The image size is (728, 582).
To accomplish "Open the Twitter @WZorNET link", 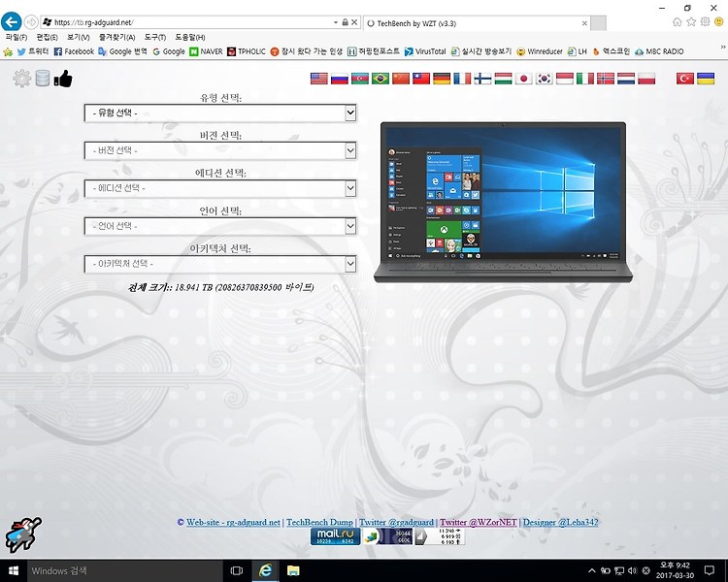I will coord(479,522).
